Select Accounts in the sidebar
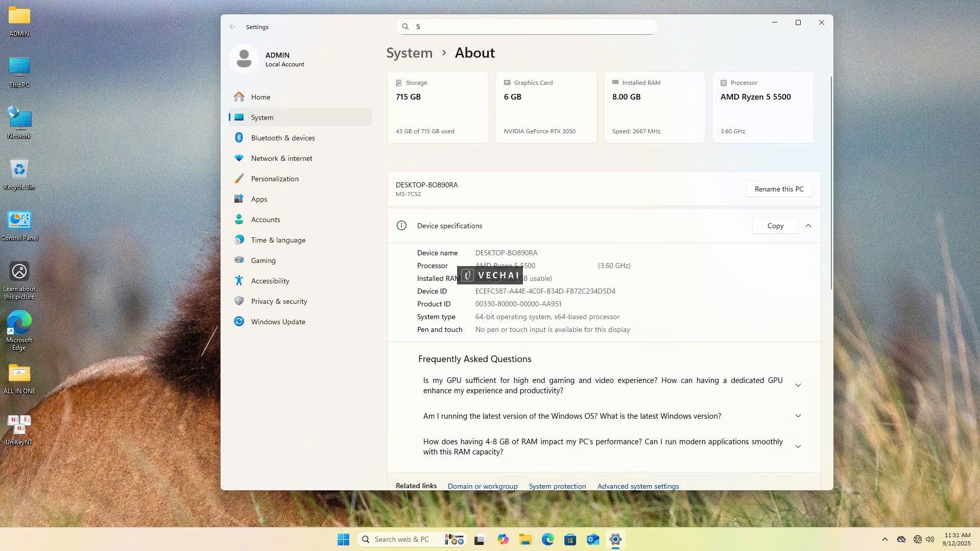Screen dimensions: 980x551 265,220
